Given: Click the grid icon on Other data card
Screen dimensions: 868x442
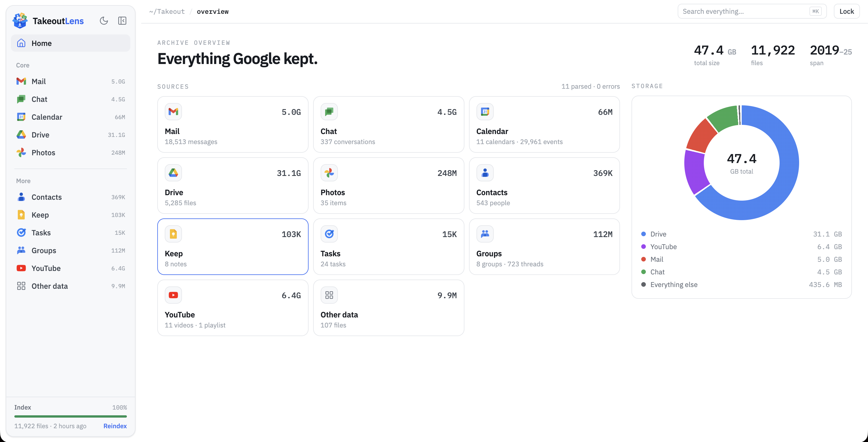Looking at the screenshot, I should point(329,295).
